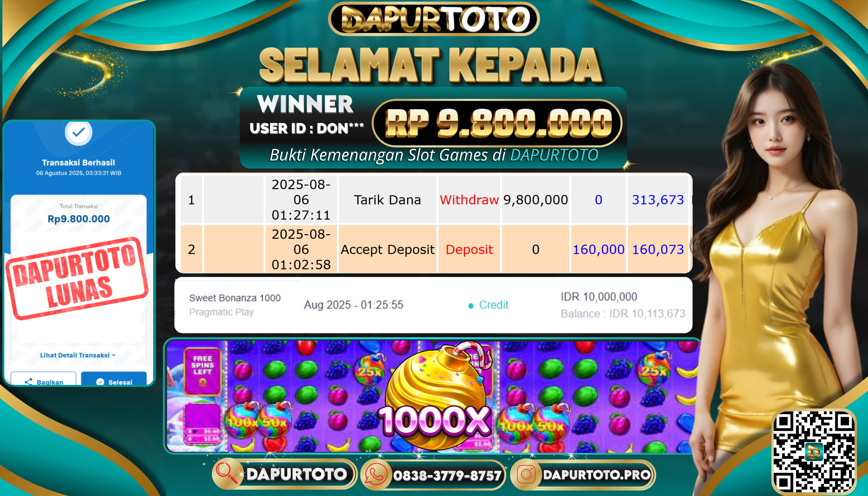Image resolution: width=868 pixels, height=496 pixels.
Task: Click the DAPURTOTO logo at top
Action: pos(434,19)
